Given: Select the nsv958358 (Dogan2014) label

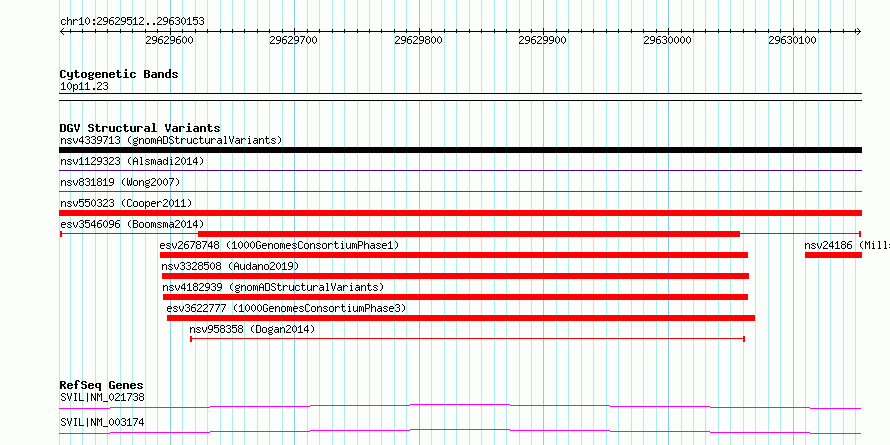Looking at the screenshot, I should point(252,329).
